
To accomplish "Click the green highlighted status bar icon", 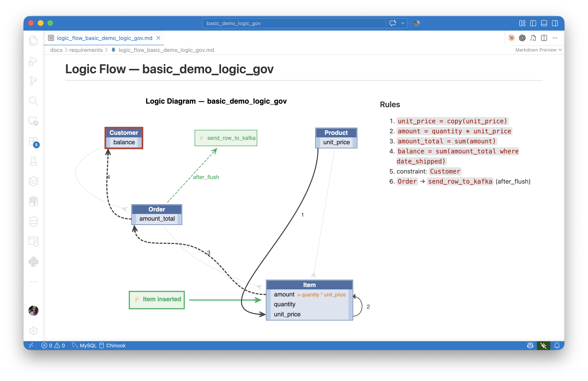I will (543, 345).
